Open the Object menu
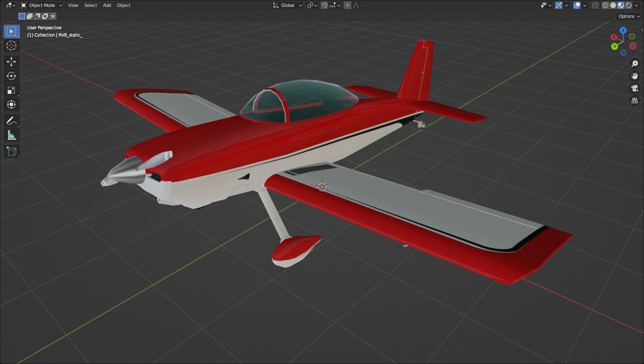The width and height of the screenshot is (644, 364). point(123,5)
